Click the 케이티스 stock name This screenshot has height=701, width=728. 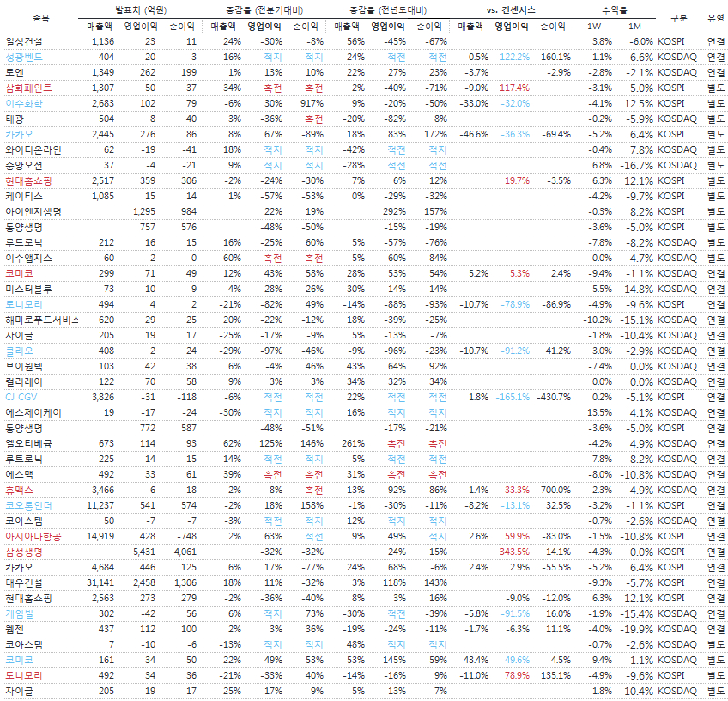(24, 197)
